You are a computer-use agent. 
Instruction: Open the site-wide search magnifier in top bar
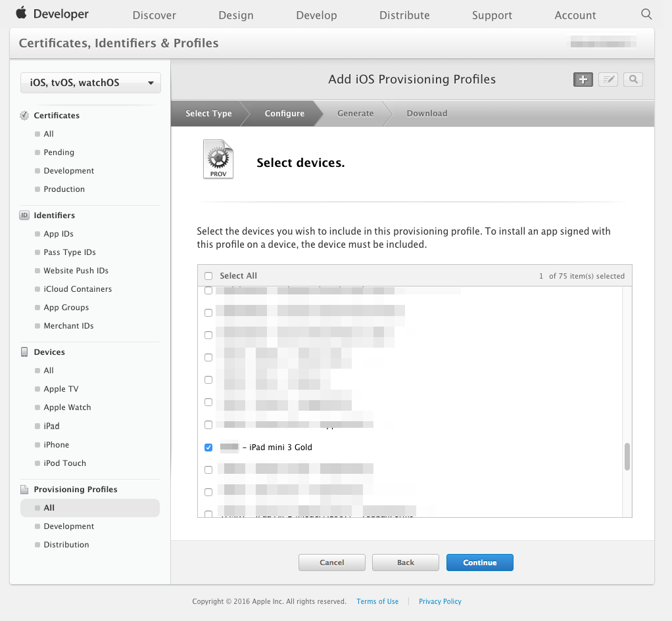click(646, 13)
